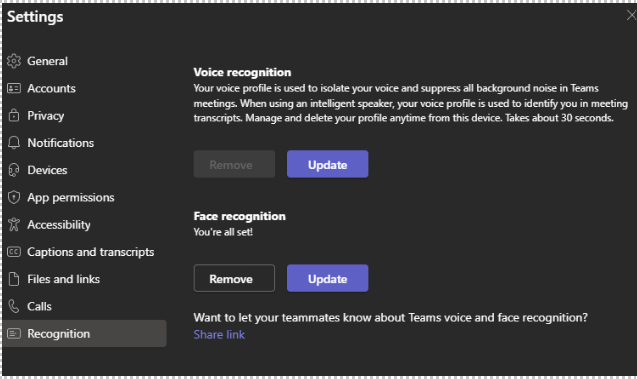Remove the face recognition profile
This screenshot has height=379, width=637.
tap(234, 278)
